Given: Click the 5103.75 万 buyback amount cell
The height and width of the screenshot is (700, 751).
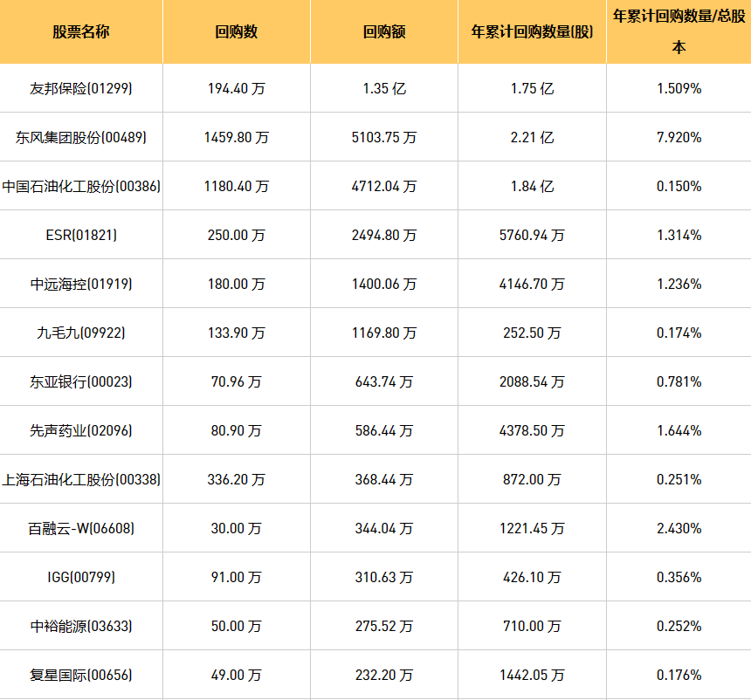Looking at the screenshot, I should pos(383,137).
